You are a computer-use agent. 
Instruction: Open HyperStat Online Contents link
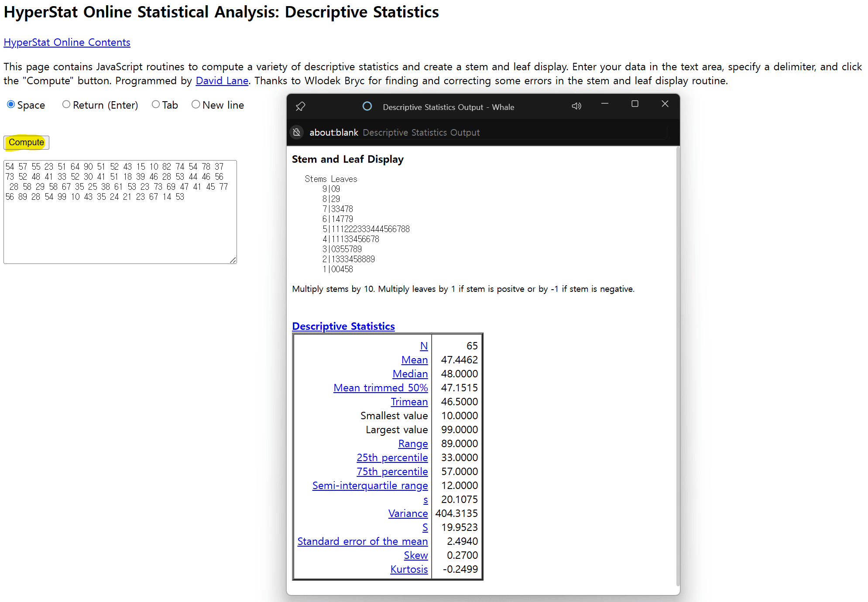(x=67, y=42)
